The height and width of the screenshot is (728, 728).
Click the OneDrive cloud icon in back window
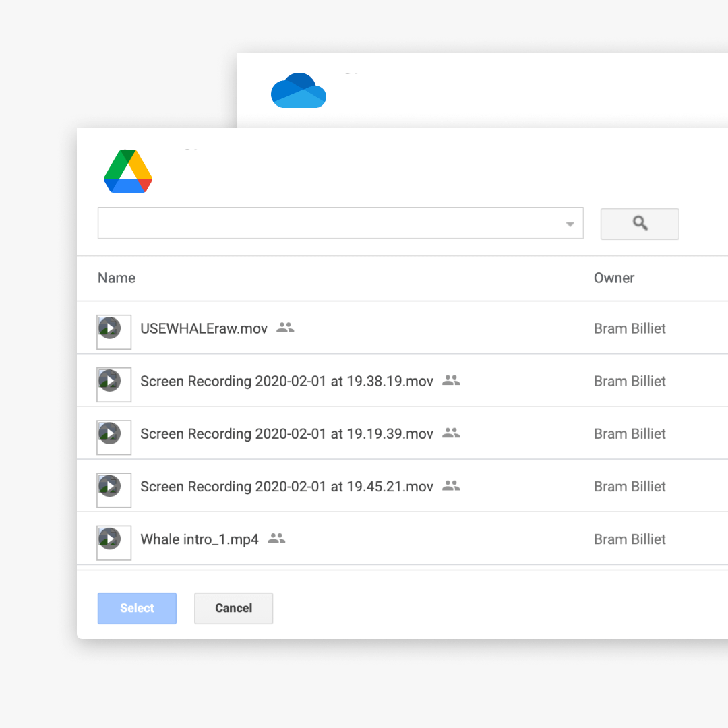(299, 90)
